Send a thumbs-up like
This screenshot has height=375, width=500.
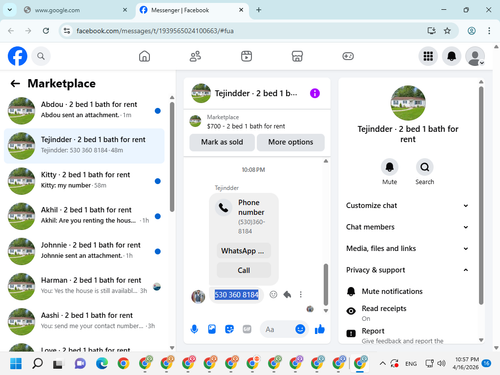(320, 329)
